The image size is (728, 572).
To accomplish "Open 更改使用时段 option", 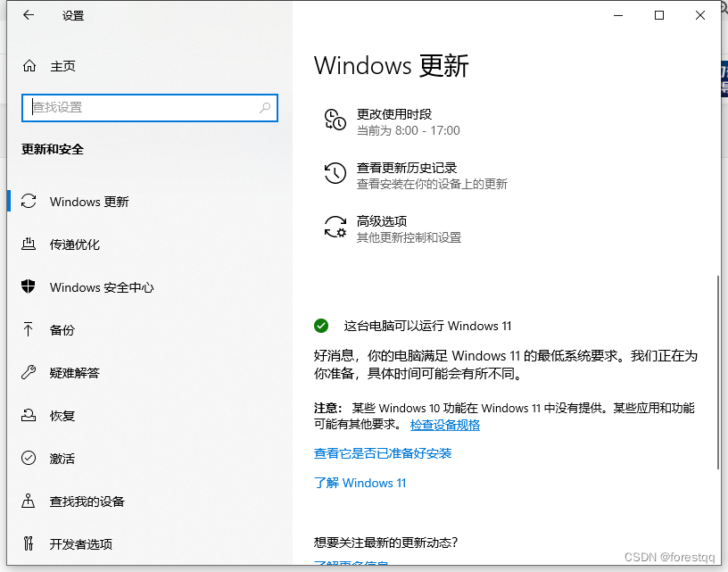I will coord(394,114).
